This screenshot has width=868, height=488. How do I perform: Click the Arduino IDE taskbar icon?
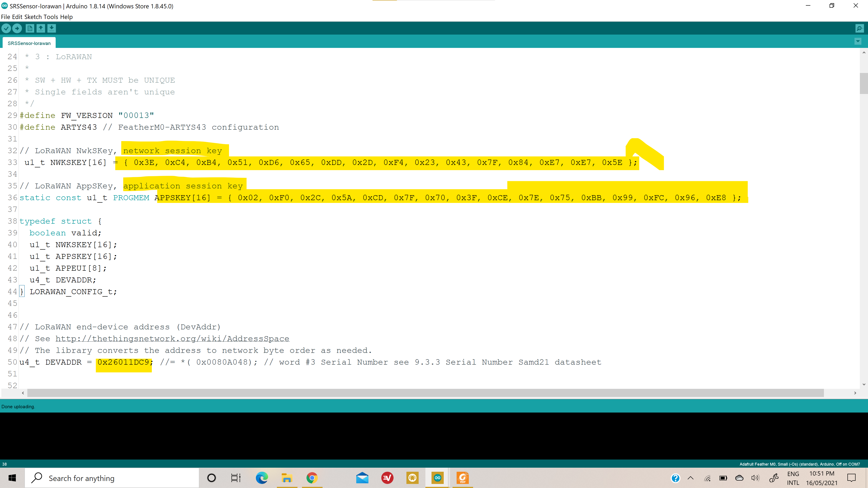click(438, 478)
